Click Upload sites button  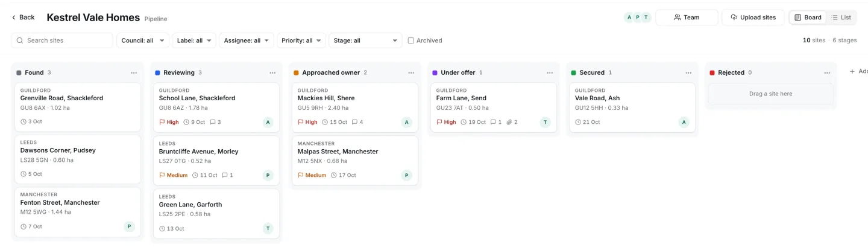click(x=753, y=18)
